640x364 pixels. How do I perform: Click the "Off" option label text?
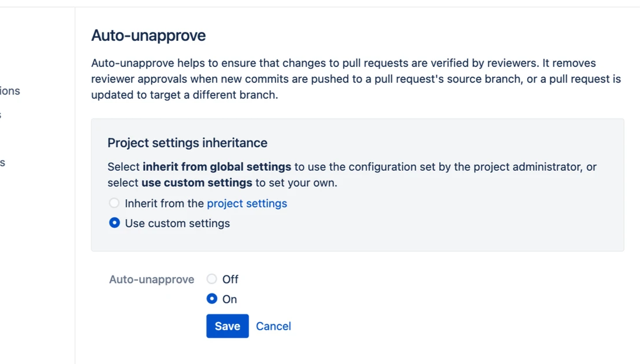[231, 279]
